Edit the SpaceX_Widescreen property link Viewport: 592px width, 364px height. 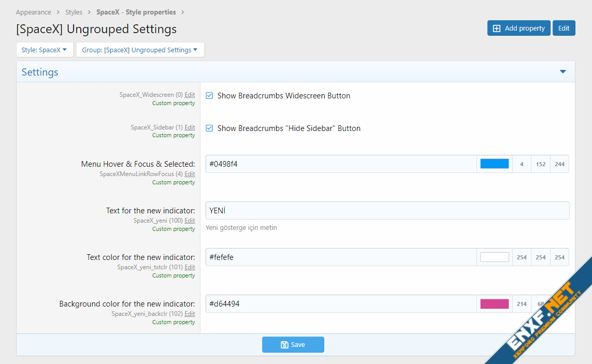[190, 95]
